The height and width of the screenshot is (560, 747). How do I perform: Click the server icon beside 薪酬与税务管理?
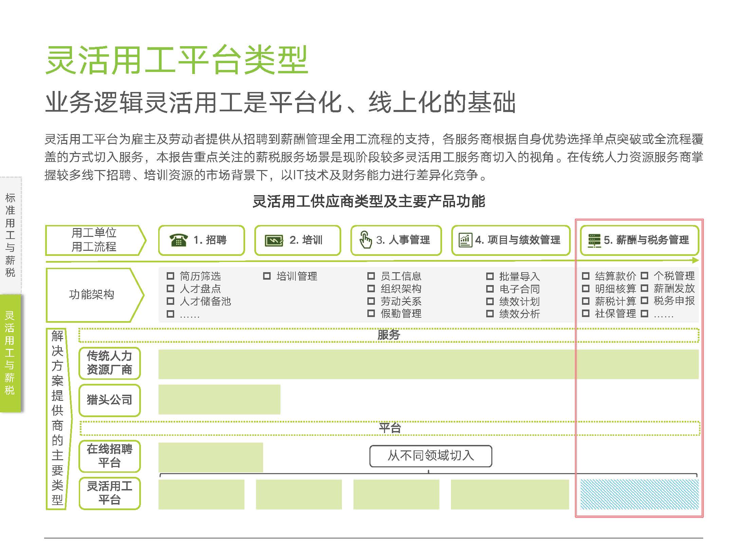(x=594, y=240)
